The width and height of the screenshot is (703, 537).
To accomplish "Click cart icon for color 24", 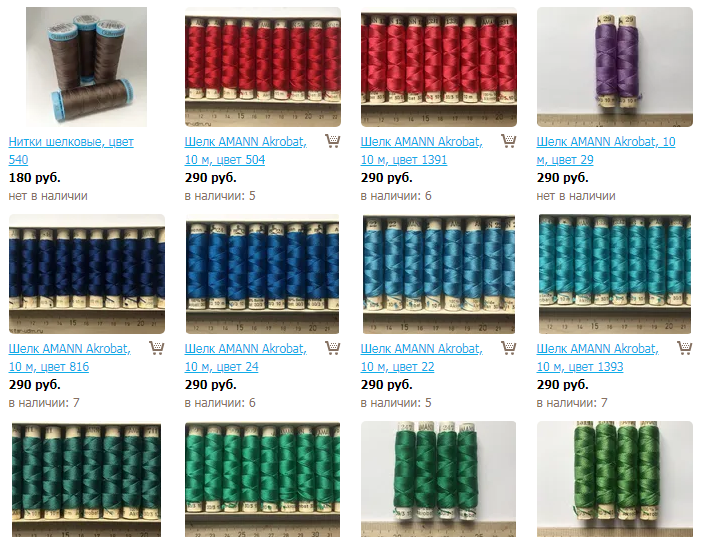I will (333, 348).
